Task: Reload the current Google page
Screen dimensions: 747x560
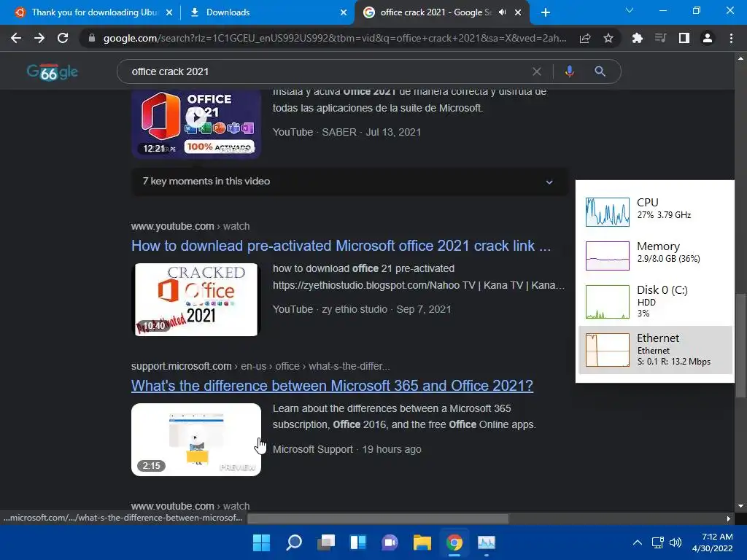Action: click(x=63, y=38)
